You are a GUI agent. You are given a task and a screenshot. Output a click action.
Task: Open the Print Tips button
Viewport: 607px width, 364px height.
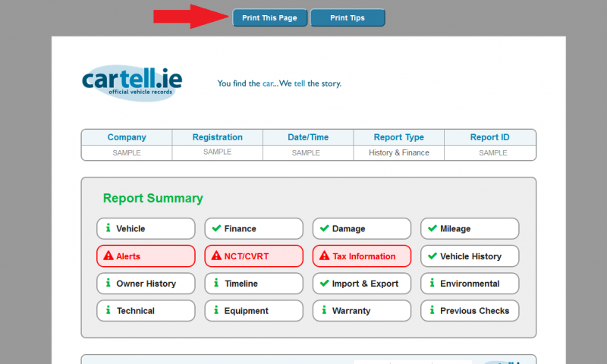tap(348, 17)
